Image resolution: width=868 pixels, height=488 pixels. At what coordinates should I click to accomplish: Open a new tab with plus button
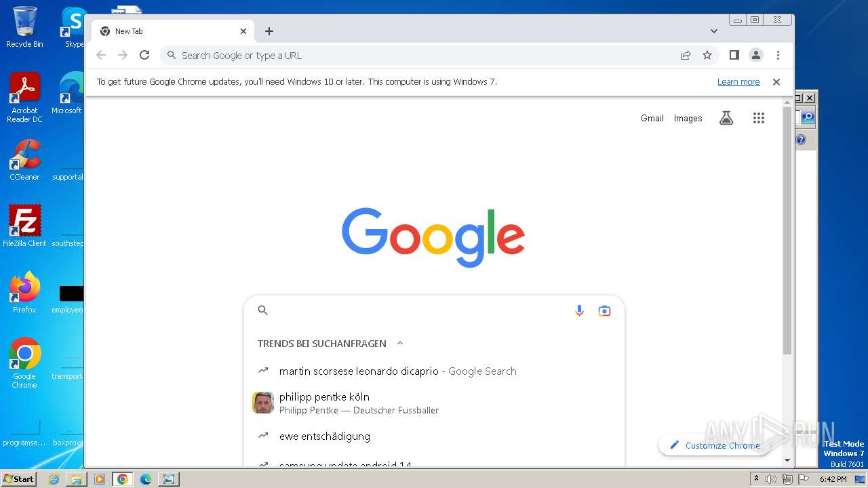pyautogui.click(x=269, y=31)
